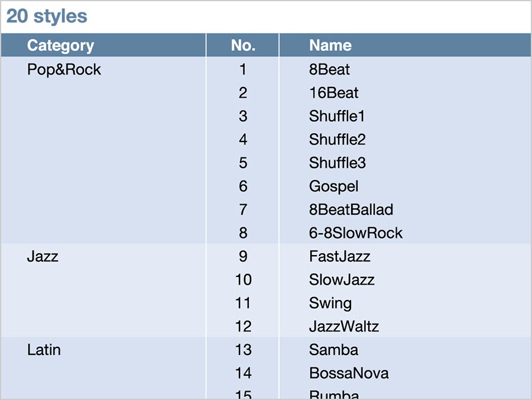Pick the 8BeatBallad style name

pyautogui.click(x=351, y=209)
